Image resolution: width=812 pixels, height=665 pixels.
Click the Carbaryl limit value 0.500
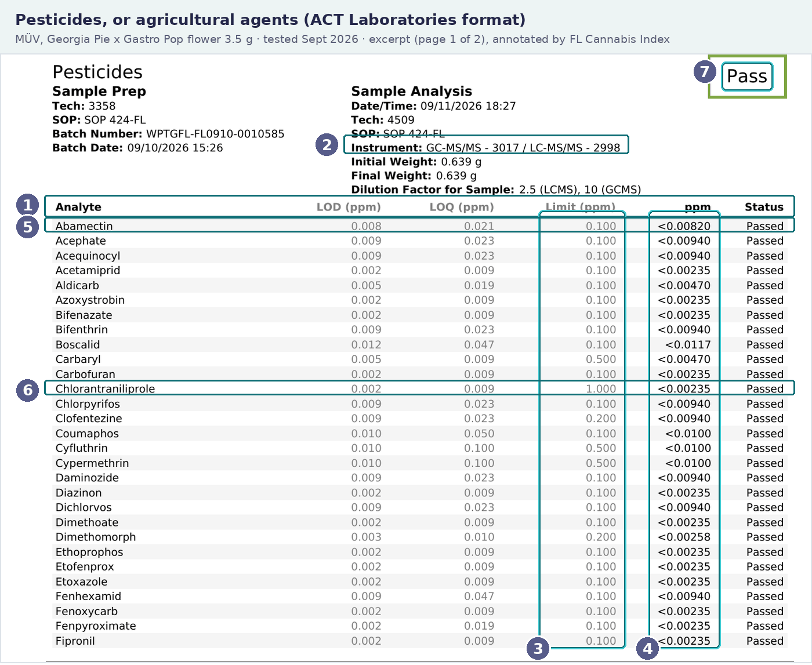pyautogui.click(x=601, y=359)
